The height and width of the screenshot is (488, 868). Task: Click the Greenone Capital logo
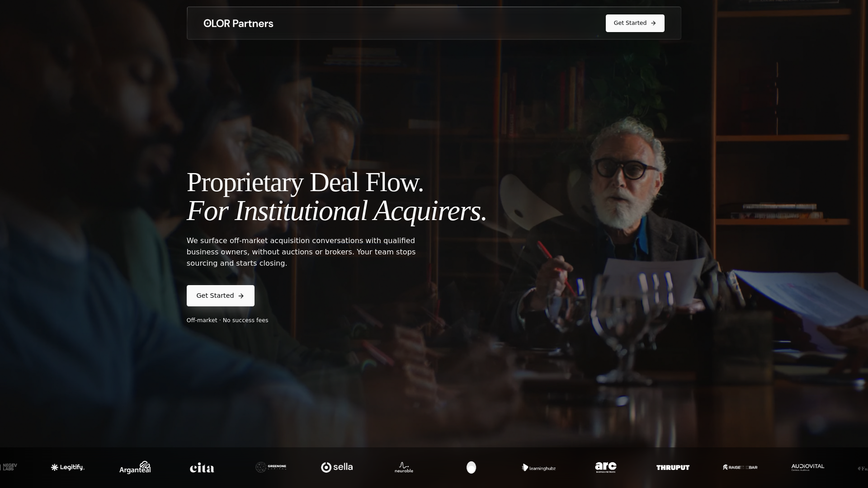(271, 467)
